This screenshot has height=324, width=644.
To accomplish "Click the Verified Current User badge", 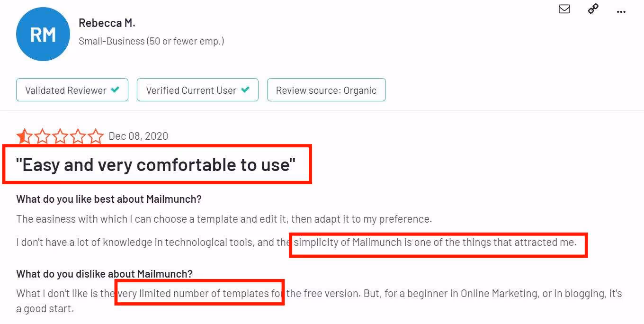I will point(197,90).
